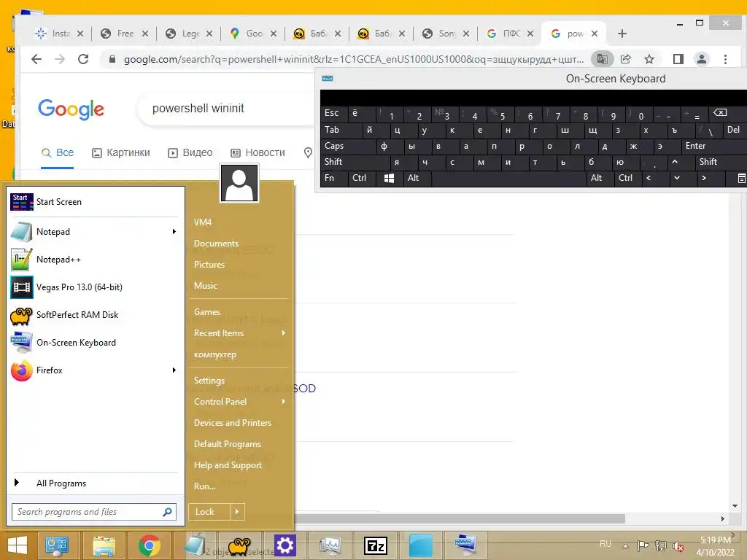Click Google logo
The height and width of the screenshot is (560, 747).
click(x=71, y=109)
